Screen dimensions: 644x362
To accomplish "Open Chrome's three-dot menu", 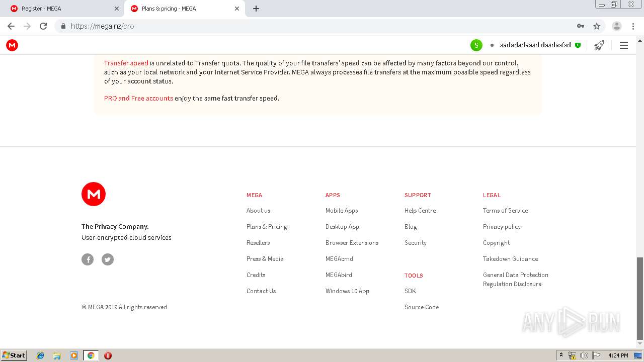I will pos(633,26).
